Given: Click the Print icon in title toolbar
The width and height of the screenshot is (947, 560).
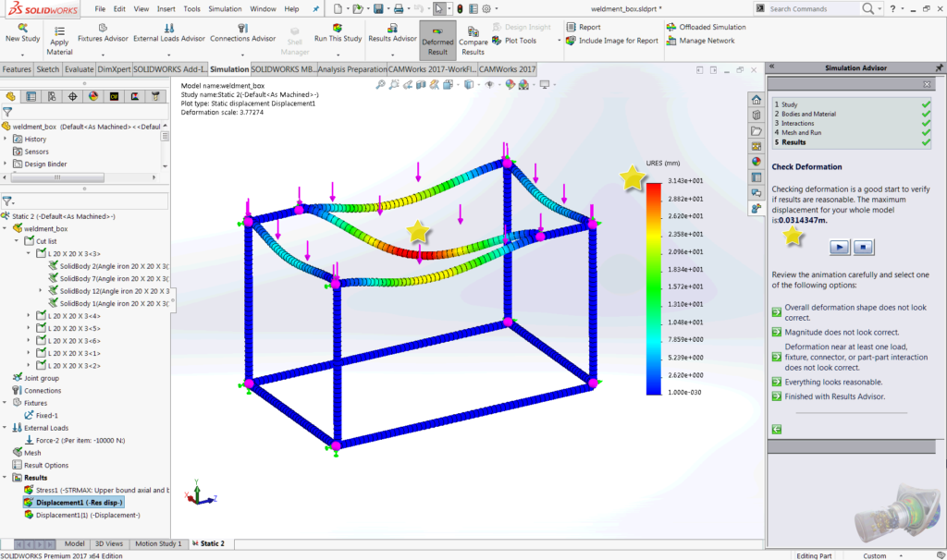Looking at the screenshot, I should point(399,9).
